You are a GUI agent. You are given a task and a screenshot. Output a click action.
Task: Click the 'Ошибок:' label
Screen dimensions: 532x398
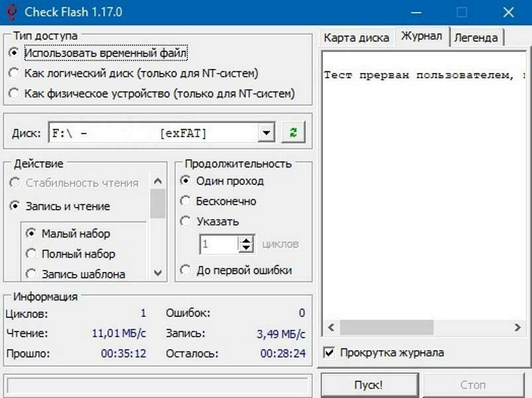pyautogui.click(x=188, y=313)
